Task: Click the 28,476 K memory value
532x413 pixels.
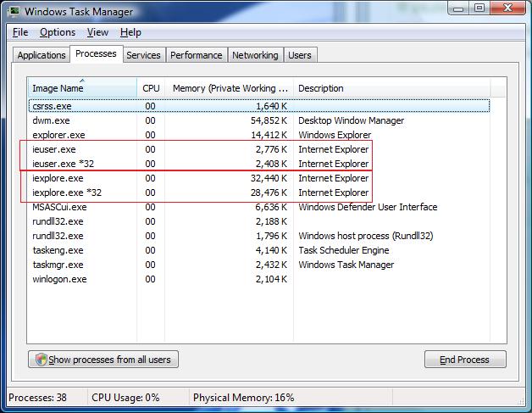Action: [x=269, y=193]
